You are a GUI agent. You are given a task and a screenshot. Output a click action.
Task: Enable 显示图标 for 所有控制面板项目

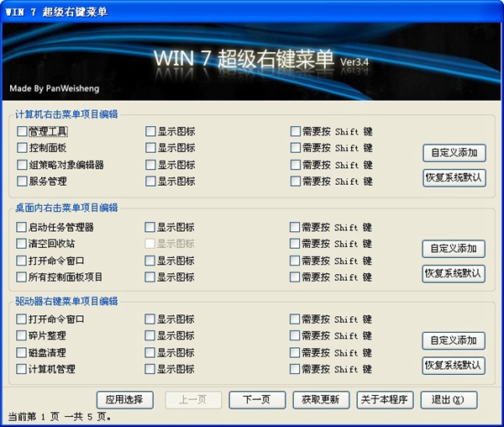[x=150, y=277]
